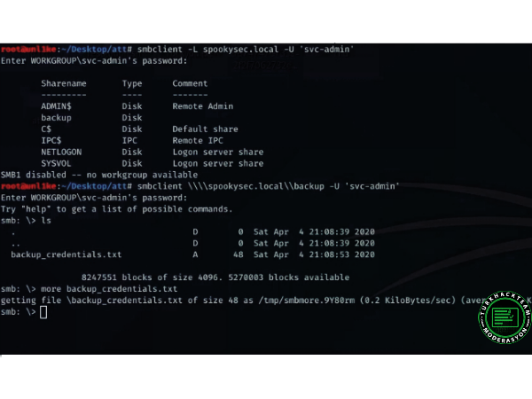Select the 'Sharename' column header
The image size is (532, 399).
tap(64, 83)
